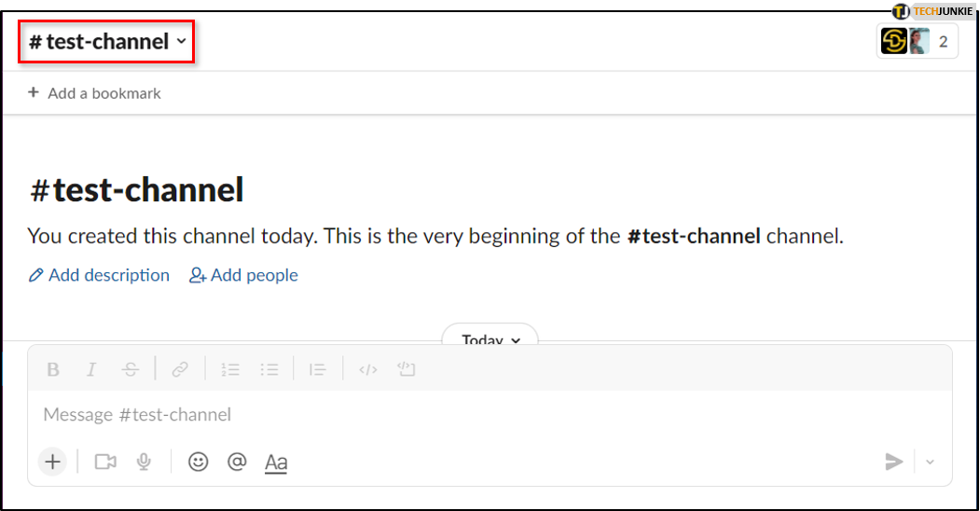Apply strikethrough formatting

[x=131, y=369]
